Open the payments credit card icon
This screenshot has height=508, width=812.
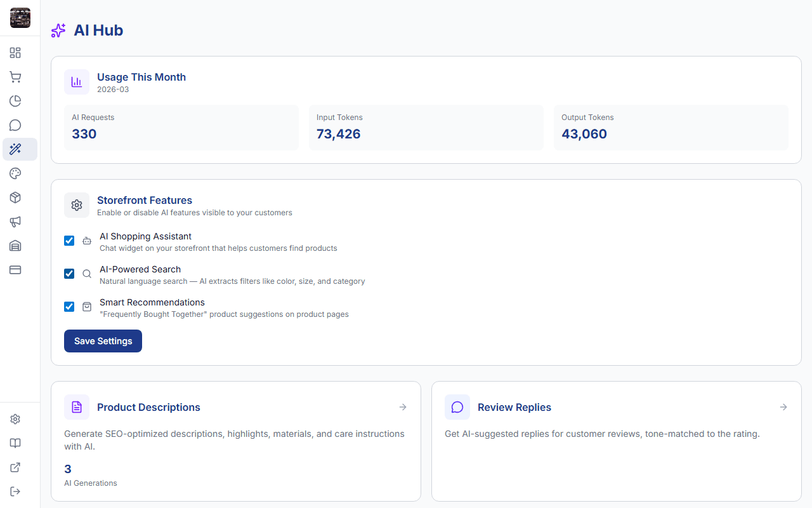pyautogui.click(x=15, y=270)
